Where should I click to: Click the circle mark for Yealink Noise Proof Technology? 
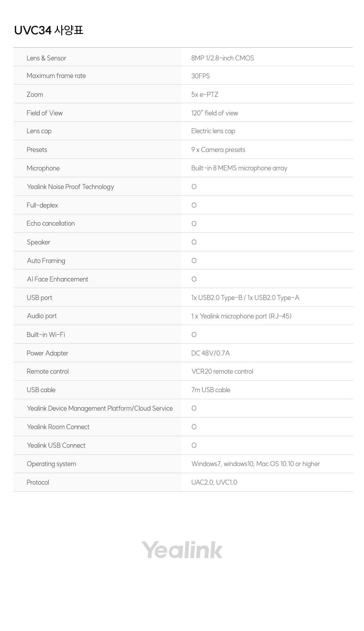(194, 187)
